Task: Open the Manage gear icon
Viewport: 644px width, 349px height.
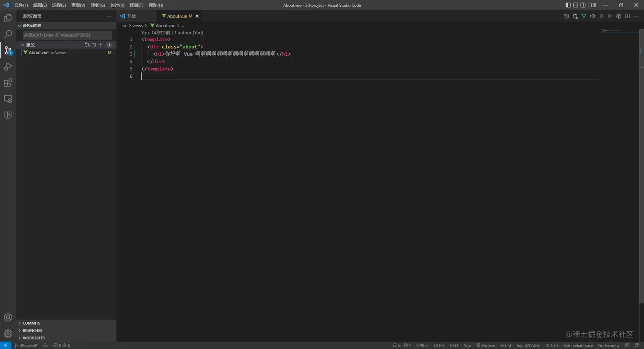Action: [8, 334]
